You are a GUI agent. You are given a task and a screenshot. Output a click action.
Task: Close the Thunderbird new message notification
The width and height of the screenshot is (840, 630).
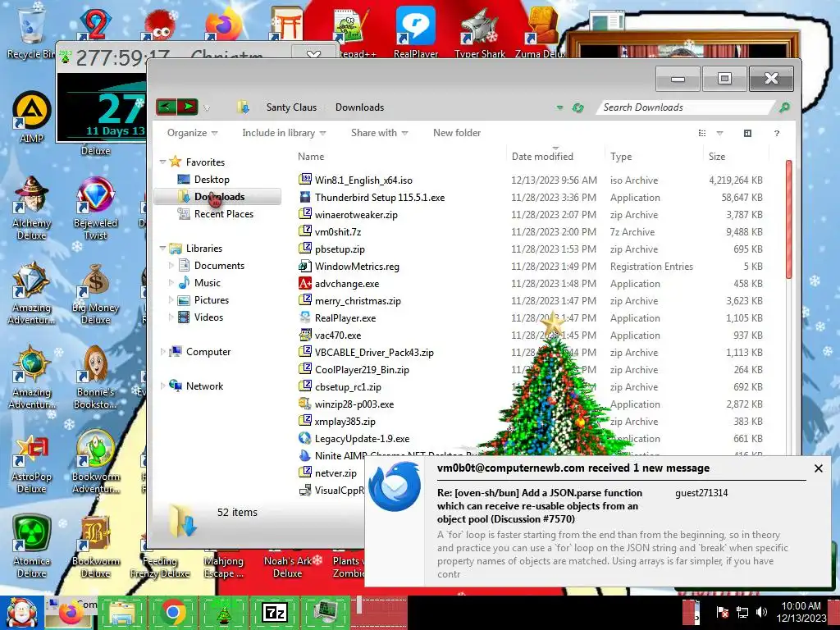[x=818, y=468]
